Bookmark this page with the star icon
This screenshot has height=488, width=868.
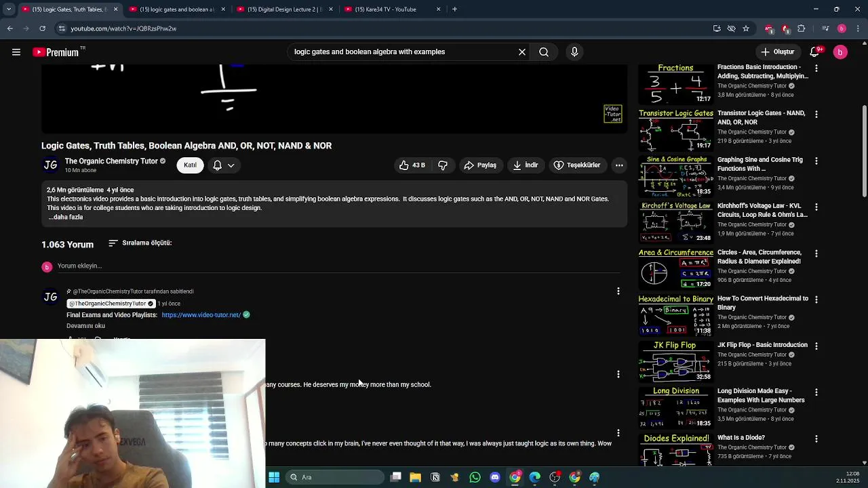[x=746, y=28]
